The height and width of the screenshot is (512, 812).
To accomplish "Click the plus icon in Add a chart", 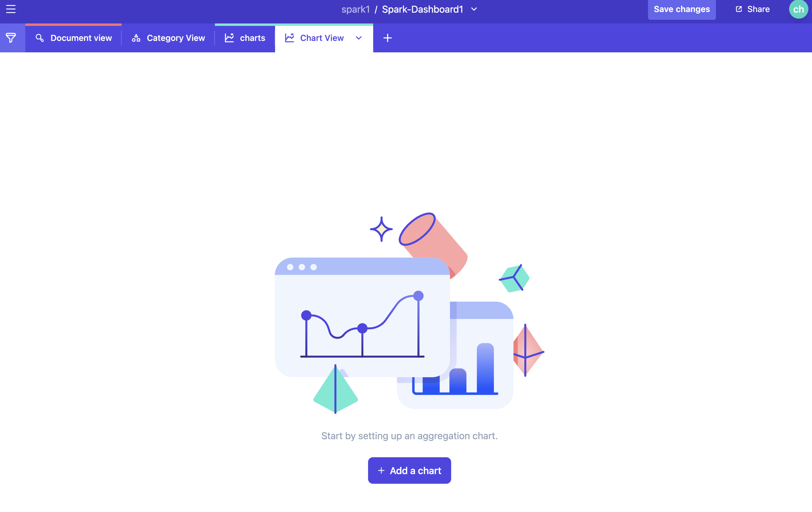I will click(381, 470).
